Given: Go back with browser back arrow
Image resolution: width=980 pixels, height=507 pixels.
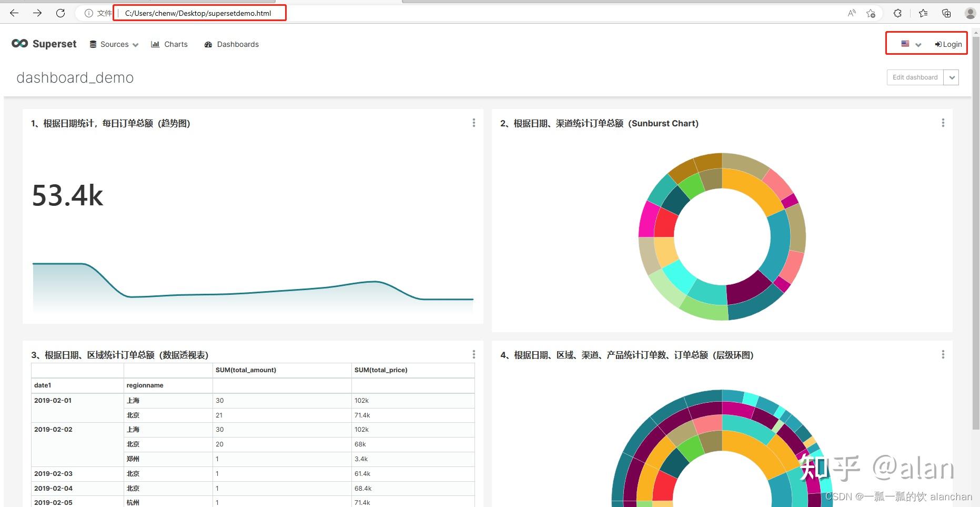Looking at the screenshot, I should 14,13.
